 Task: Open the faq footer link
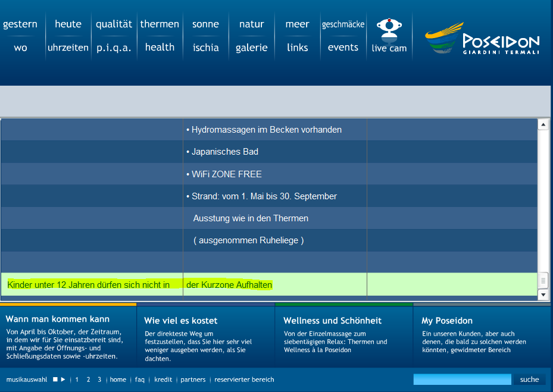140,380
